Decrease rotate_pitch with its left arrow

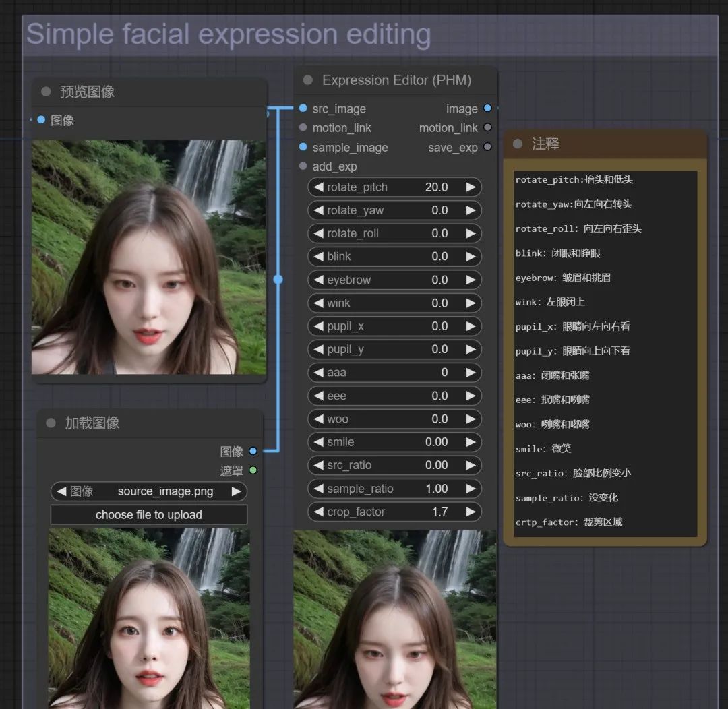[x=318, y=187]
